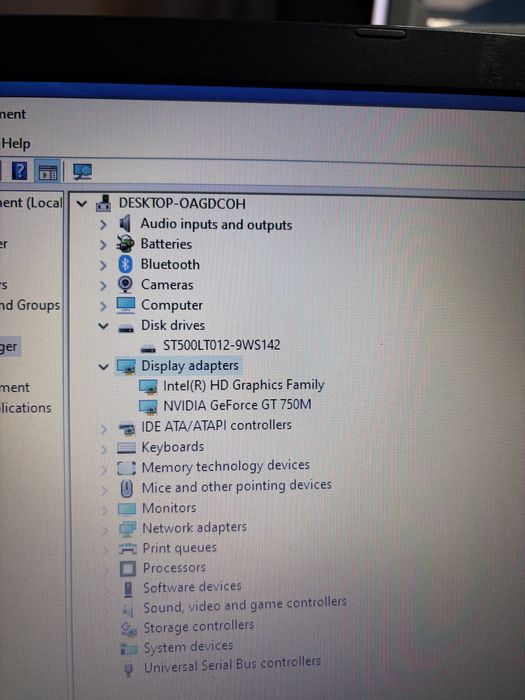This screenshot has width=525, height=700.
Task: Expand Memory technology devices category
Action: tap(104, 470)
